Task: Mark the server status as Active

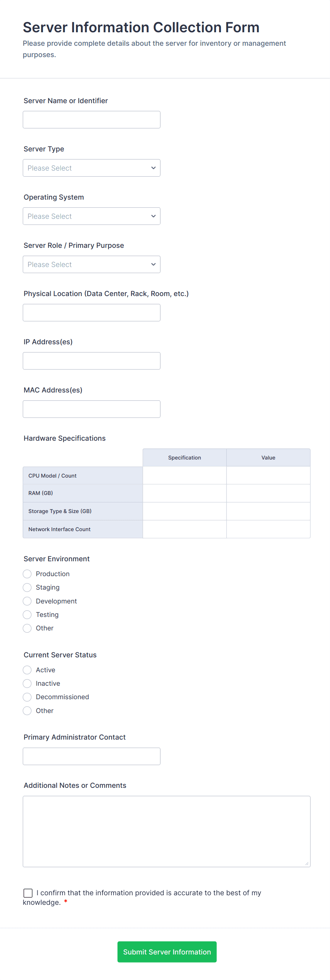Action: [27, 670]
